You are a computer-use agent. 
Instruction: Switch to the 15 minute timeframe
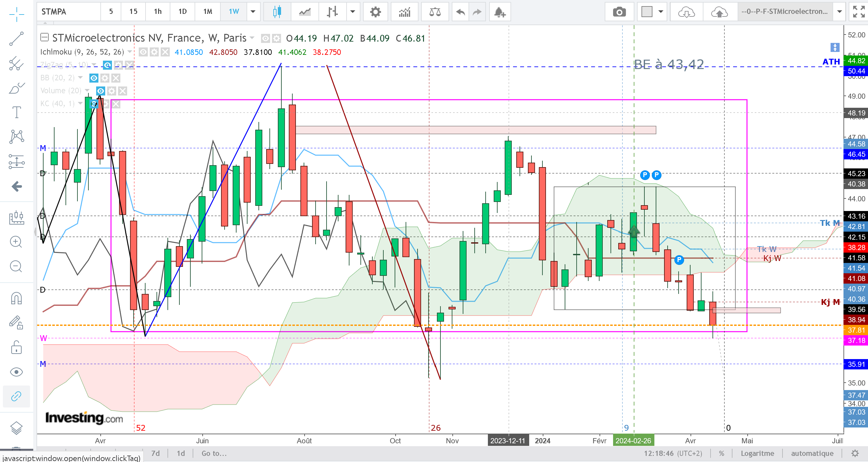point(133,12)
